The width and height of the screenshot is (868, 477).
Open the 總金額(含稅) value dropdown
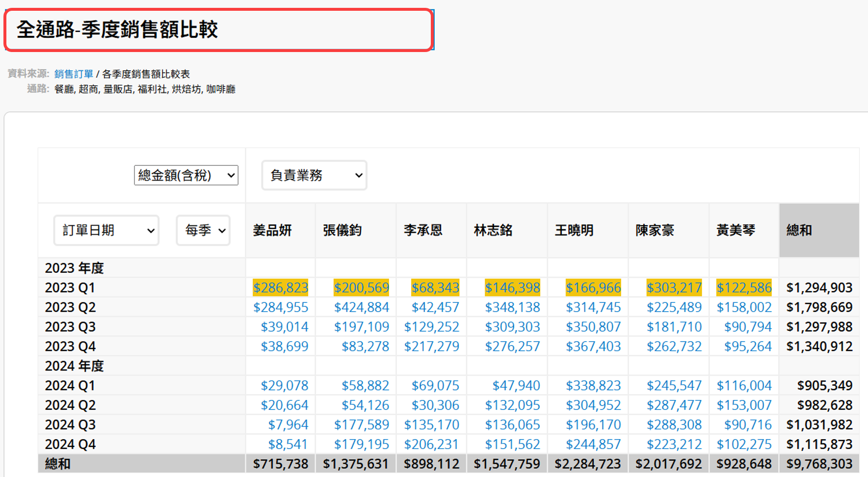(186, 175)
